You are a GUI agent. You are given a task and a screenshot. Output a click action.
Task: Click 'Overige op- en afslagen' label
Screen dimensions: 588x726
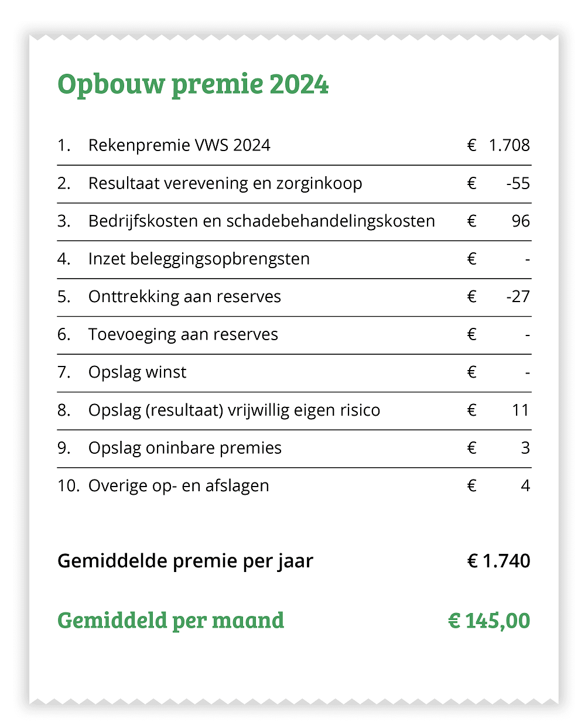tap(179, 486)
